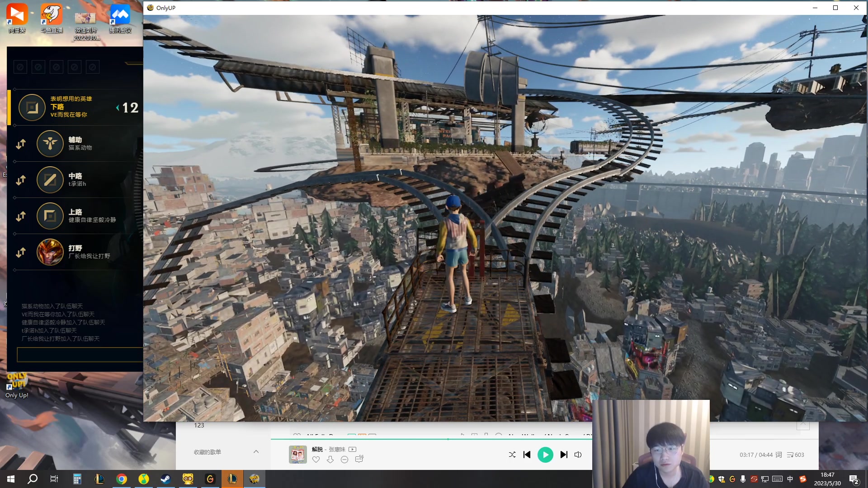
Task: Show lyrics with the 词 button
Action: (778, 455)
